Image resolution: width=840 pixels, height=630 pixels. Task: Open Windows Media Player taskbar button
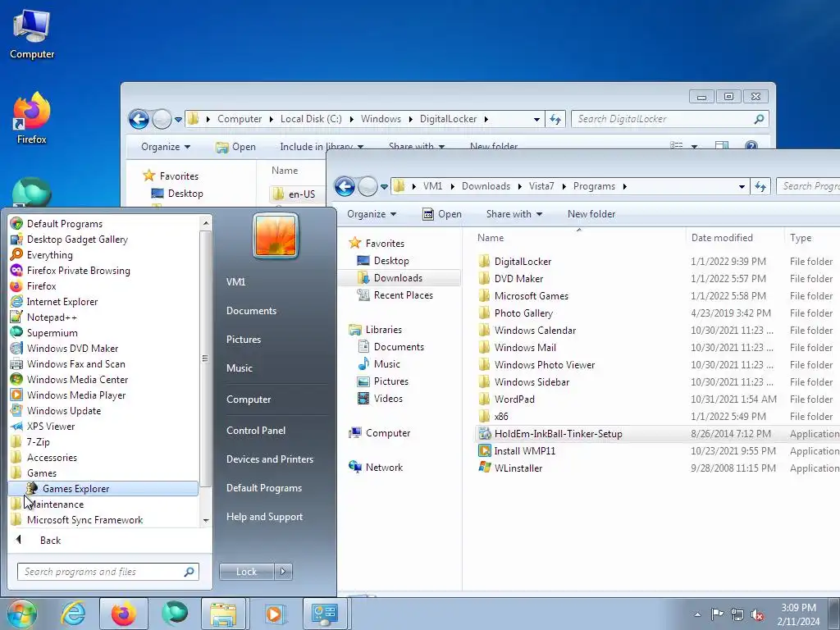pos(275,614)
